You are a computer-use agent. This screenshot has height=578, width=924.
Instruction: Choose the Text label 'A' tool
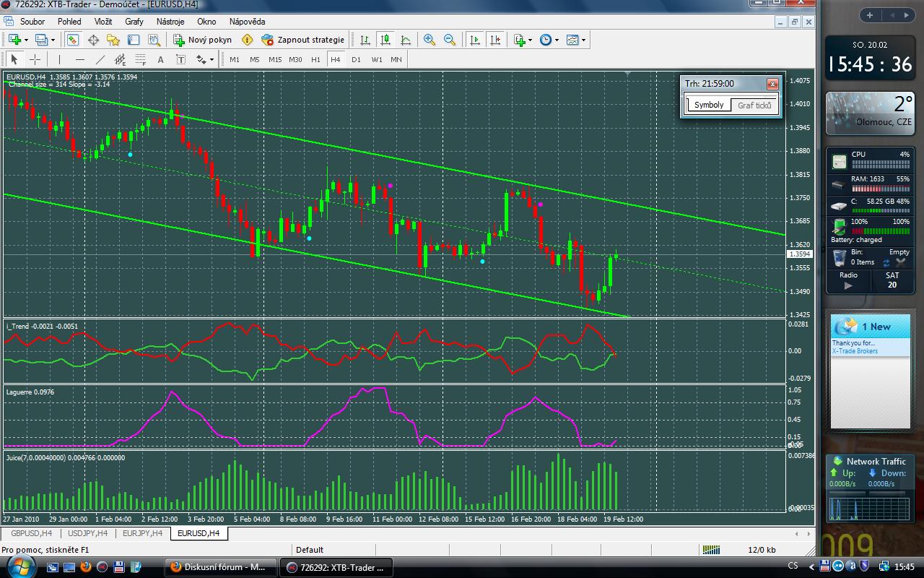point(160,59)
